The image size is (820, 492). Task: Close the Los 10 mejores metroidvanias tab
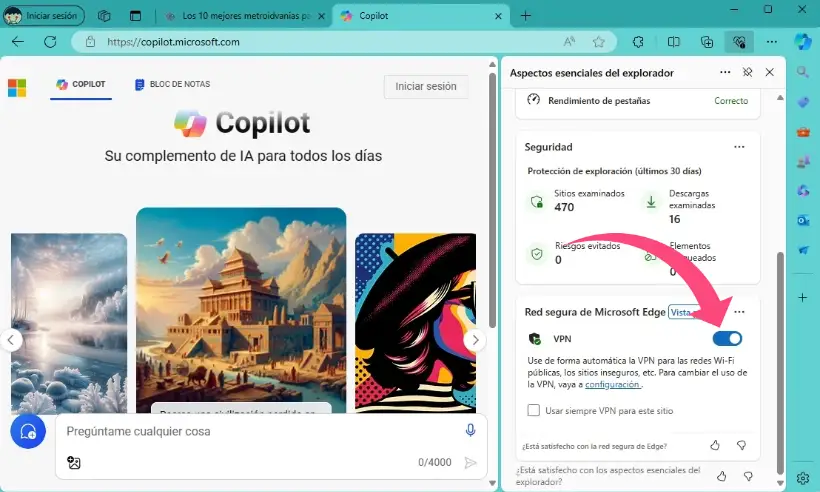click(x=322, y=16)
